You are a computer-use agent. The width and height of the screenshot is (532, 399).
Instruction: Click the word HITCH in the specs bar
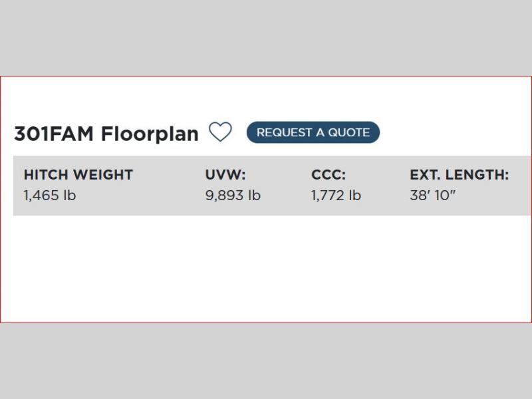click(45, 175)
